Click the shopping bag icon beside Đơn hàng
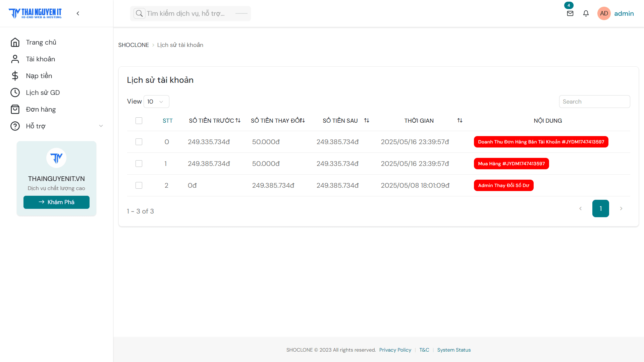 [x=15, y=109]
